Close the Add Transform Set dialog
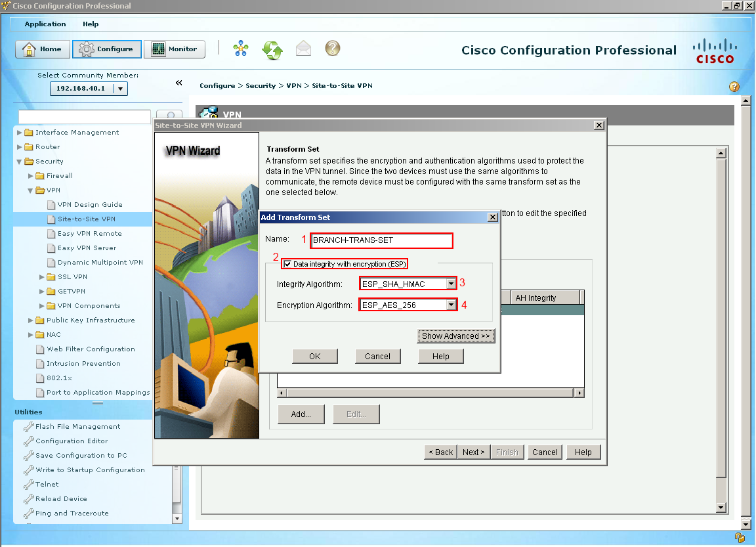This screenshot has width=756, height=547. coord(493,217)
